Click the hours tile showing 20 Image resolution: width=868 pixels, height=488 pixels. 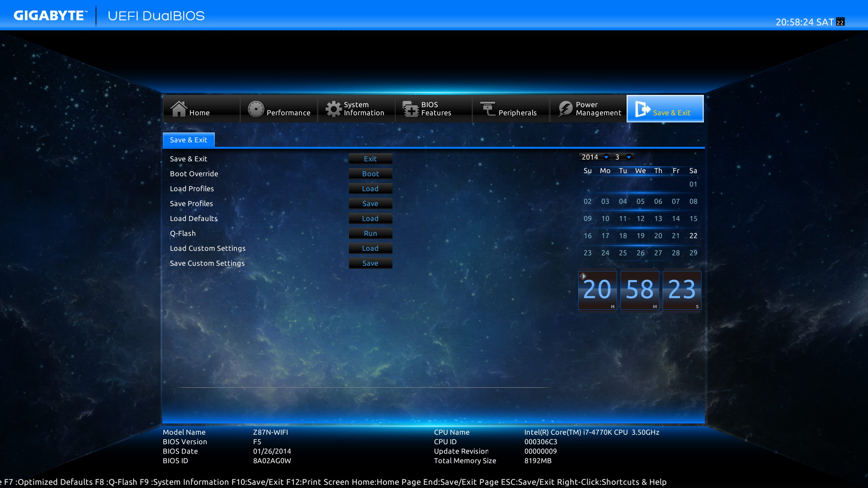(x=597, y=290)
